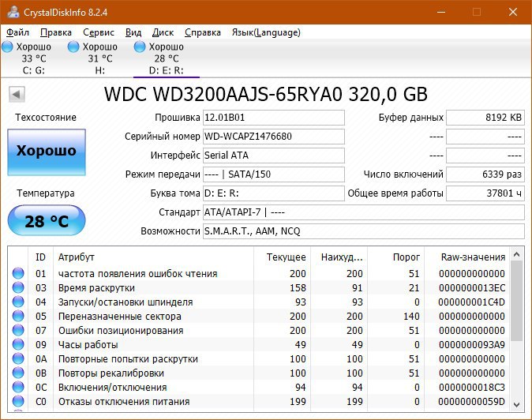
Task: Click the SMART table vertical scrollbar thumb
Action: 517,301
